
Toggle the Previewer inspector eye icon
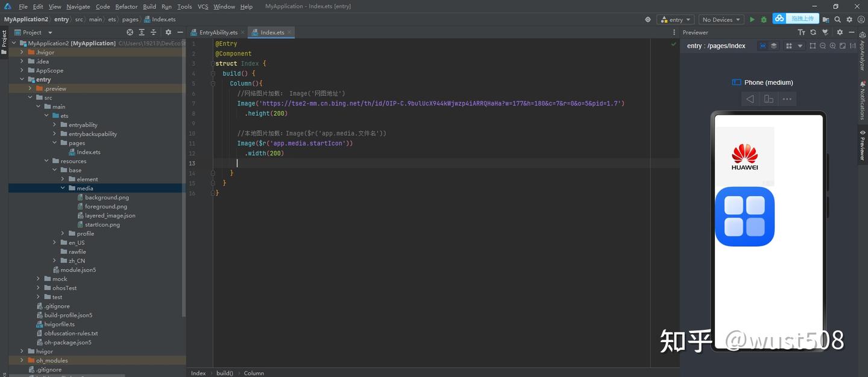(763, 46)
